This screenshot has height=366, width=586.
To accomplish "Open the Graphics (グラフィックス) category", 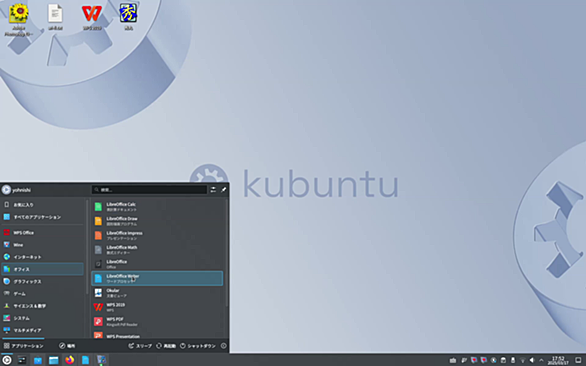I will [43, 282].
